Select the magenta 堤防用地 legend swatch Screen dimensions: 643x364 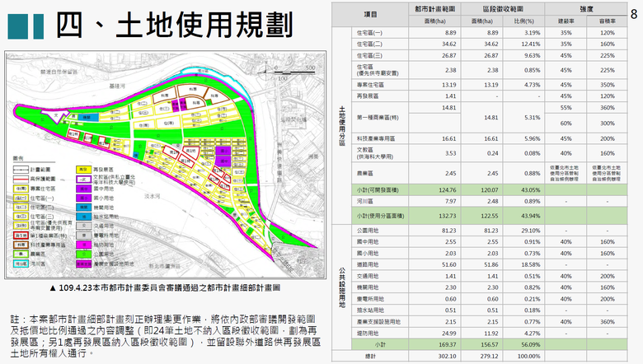click(83, 245)
